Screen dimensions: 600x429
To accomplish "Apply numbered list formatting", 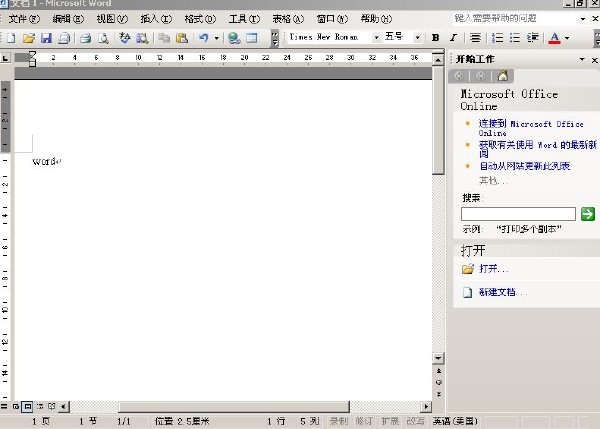I will click(497, 38).
